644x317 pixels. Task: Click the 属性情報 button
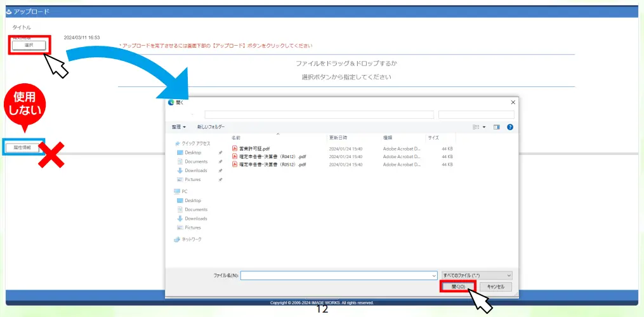click(23, 147)
